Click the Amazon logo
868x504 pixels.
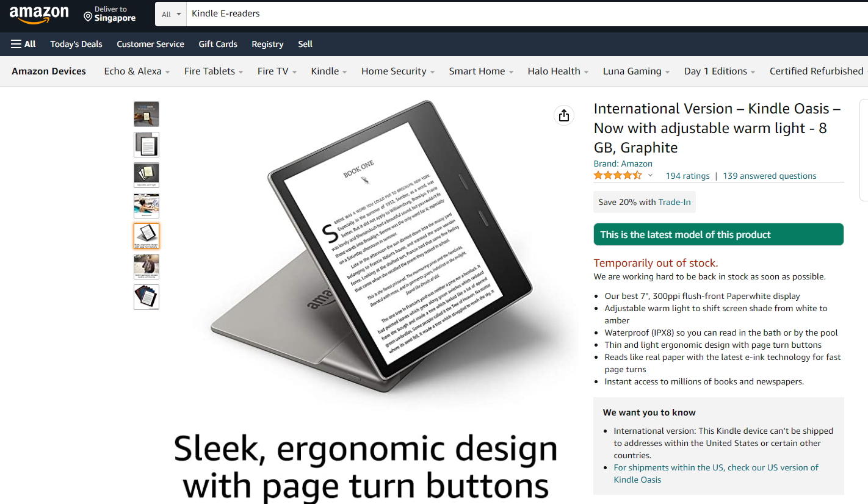39,14
